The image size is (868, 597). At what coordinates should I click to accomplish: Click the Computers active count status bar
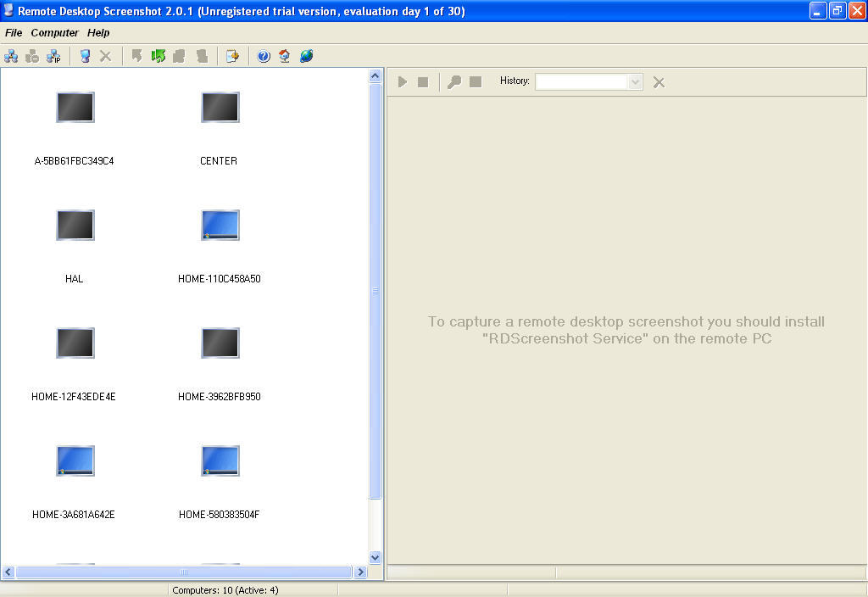tap(225, 589)
